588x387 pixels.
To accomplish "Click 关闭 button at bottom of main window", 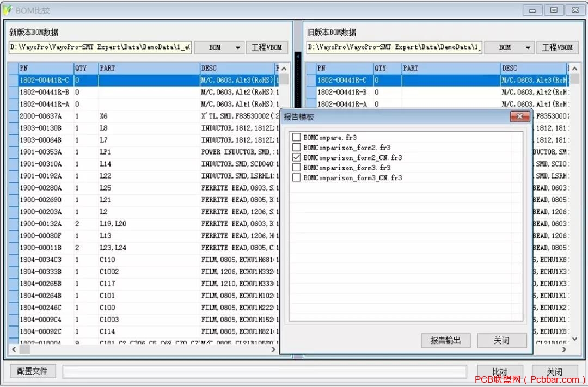I will 555,372.
